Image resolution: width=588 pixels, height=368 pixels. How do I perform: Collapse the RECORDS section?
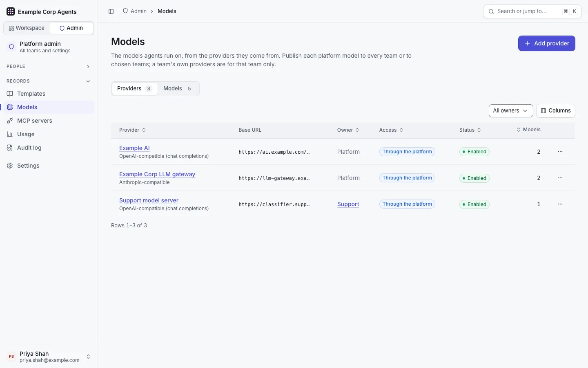click(x=49, y=81)
